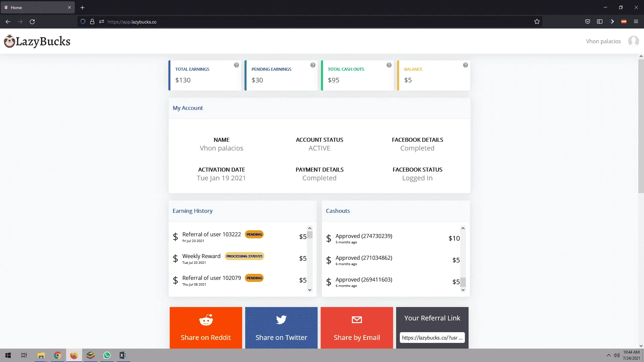The height and width of the screenshot is (362, 644).
Task: Open help icon on Total Earnings card
Action: 236,65
